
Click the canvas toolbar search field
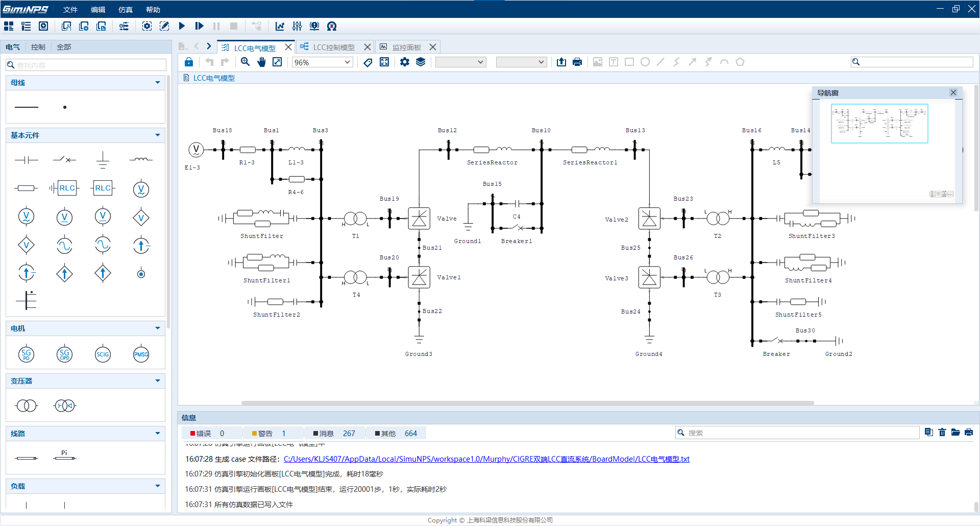(912, 62)
